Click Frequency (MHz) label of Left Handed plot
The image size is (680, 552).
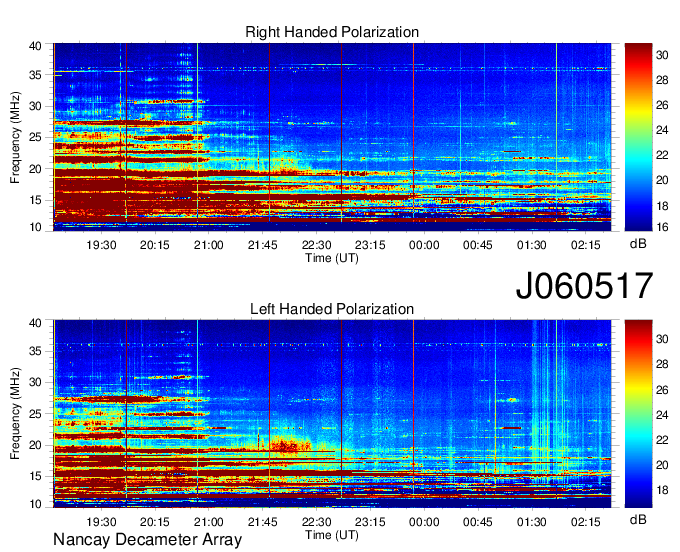click(15, 414)
